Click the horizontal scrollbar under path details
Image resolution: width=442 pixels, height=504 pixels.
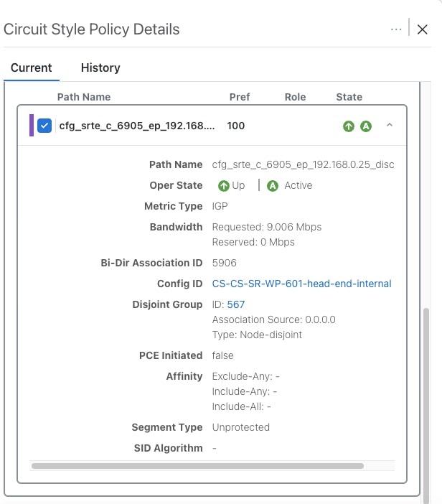pyautogui.click(x=197, y=466)
